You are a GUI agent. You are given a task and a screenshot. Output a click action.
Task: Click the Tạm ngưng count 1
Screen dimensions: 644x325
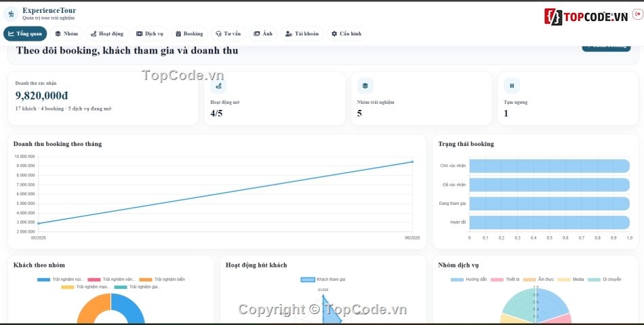tap(506, 113)
